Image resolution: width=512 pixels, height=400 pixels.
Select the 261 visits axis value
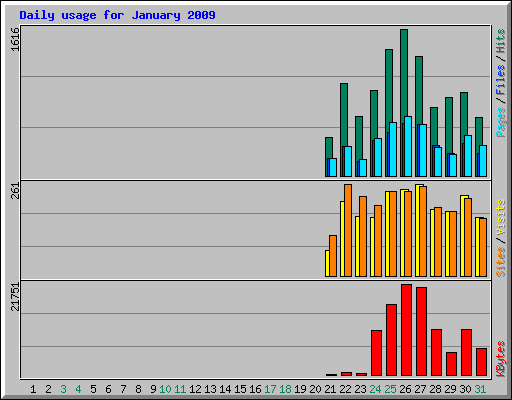pyautogui.click(x=15, y=191)
